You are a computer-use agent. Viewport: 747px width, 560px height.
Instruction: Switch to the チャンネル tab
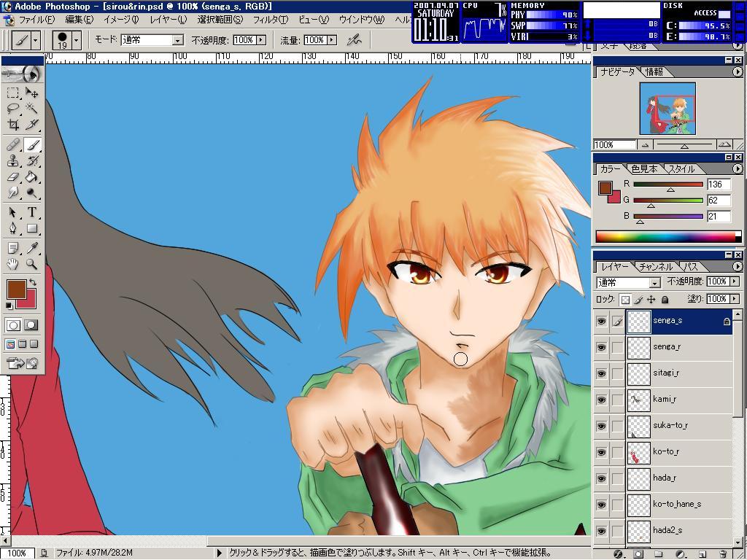point(656,267)
